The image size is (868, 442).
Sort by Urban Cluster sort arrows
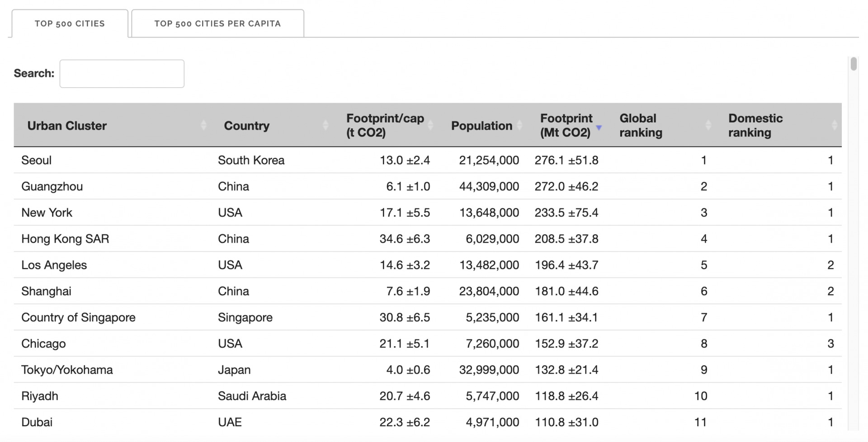tap(203, 125)
